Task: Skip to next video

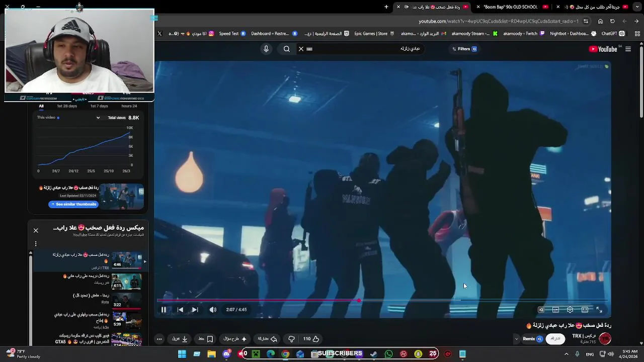Action: [x=195, y=310]
